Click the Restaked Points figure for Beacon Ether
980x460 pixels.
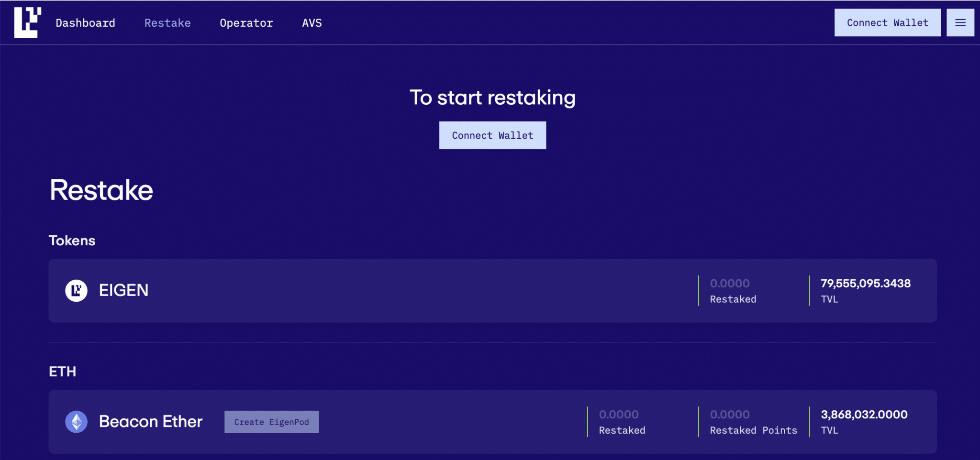coord(729,414)
